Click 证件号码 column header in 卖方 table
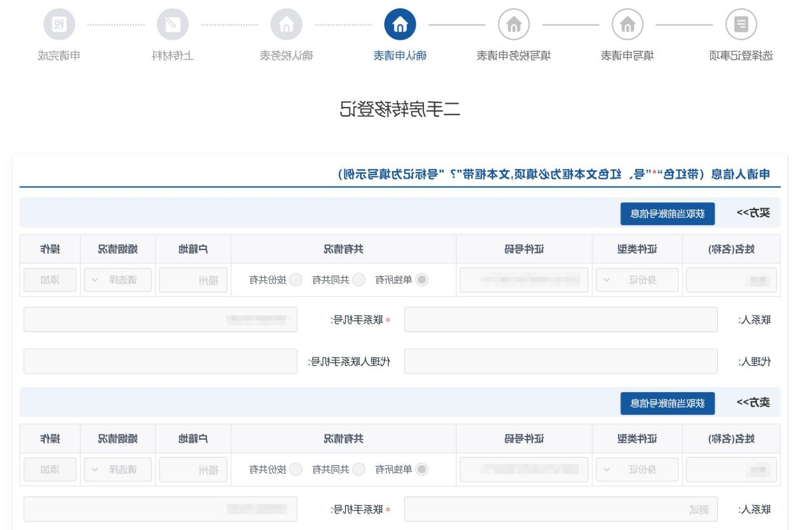Viewport: 812px width, 530px height. (524, 439)
